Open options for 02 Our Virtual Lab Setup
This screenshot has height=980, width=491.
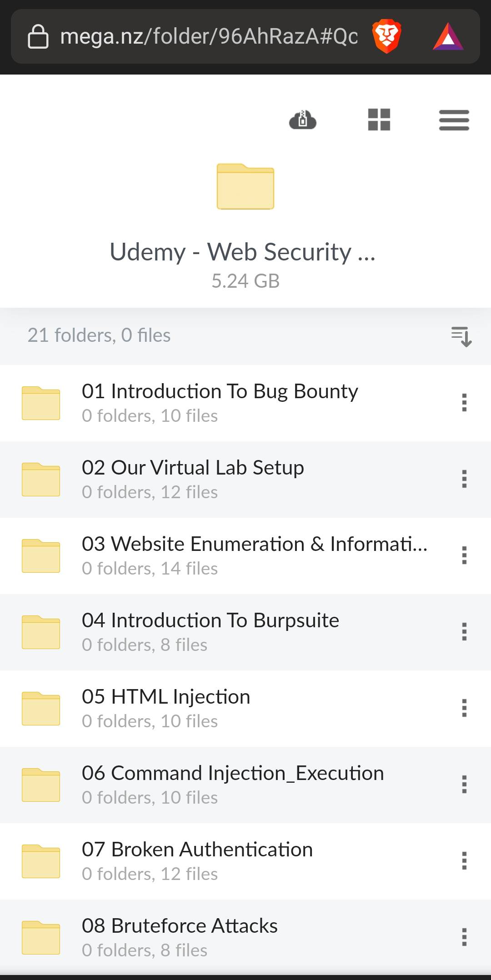click(464, 479)
